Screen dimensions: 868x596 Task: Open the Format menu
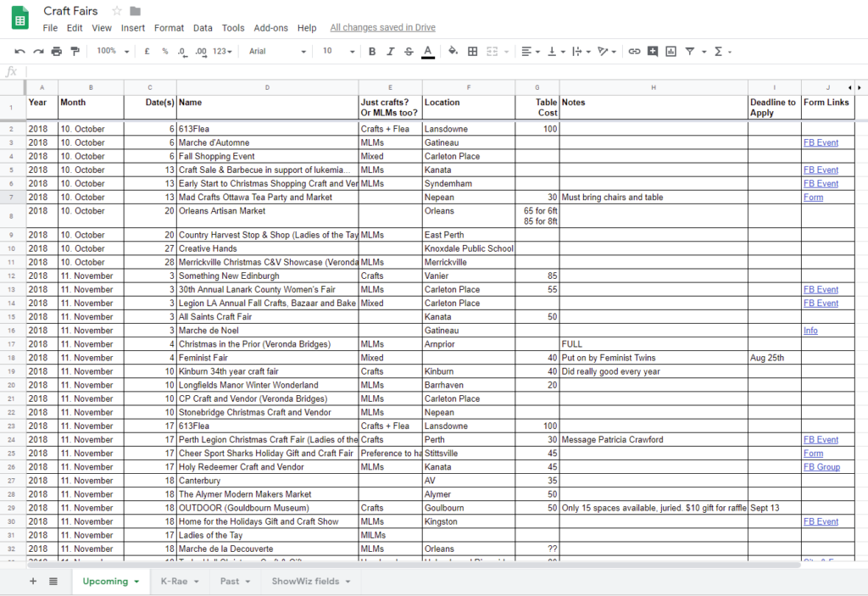[169, 28]
